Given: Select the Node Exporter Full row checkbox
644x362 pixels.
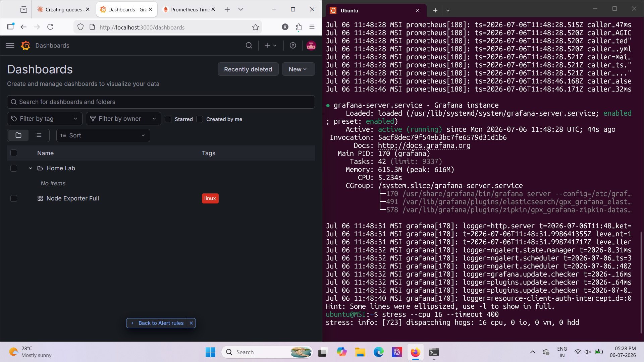Looking at the screenshot, I should (14, 198).
